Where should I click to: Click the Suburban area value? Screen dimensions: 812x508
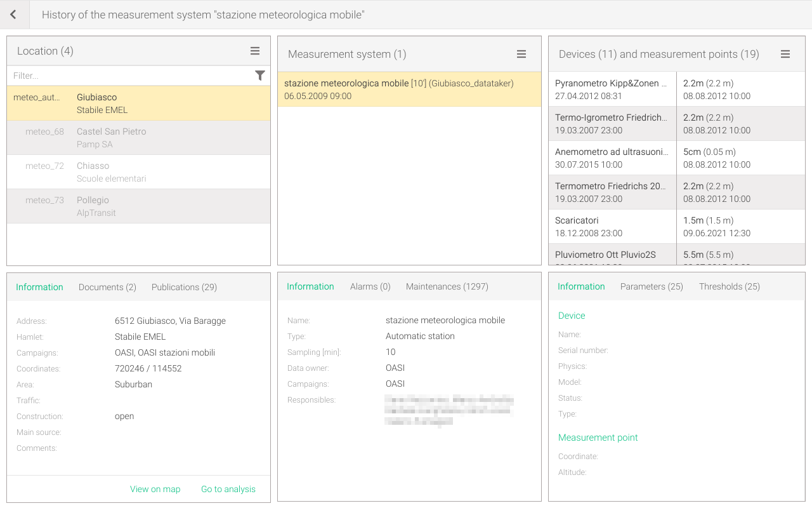pyautogui.click(x=133, y=384)
